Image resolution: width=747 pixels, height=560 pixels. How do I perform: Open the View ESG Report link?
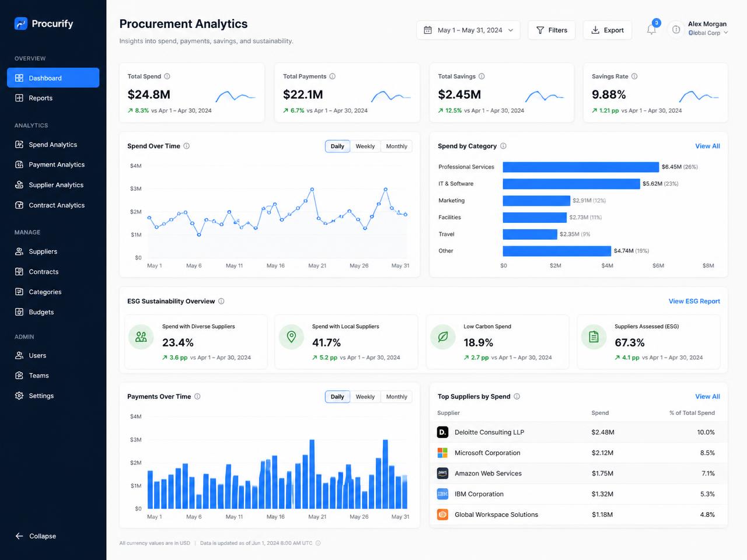694,302
